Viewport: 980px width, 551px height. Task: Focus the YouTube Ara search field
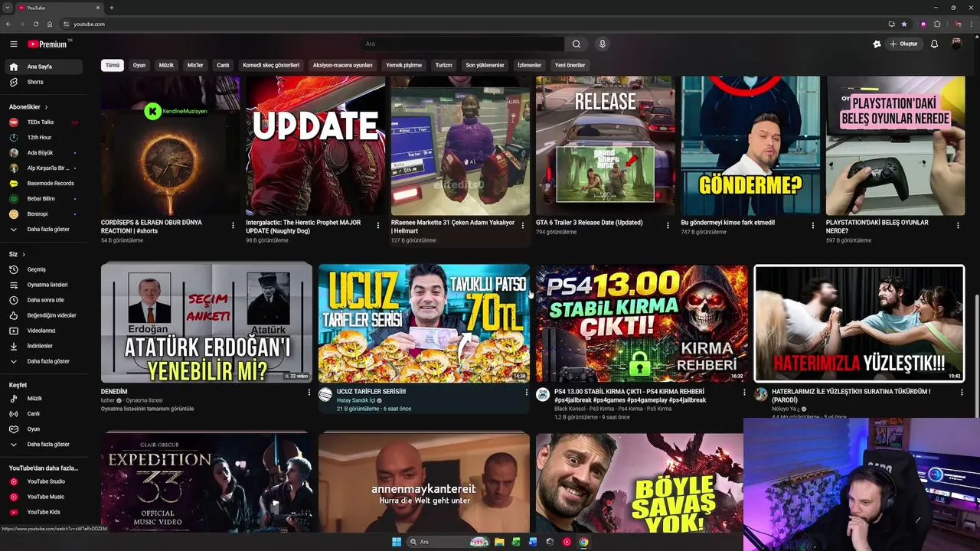coord(462,44)
